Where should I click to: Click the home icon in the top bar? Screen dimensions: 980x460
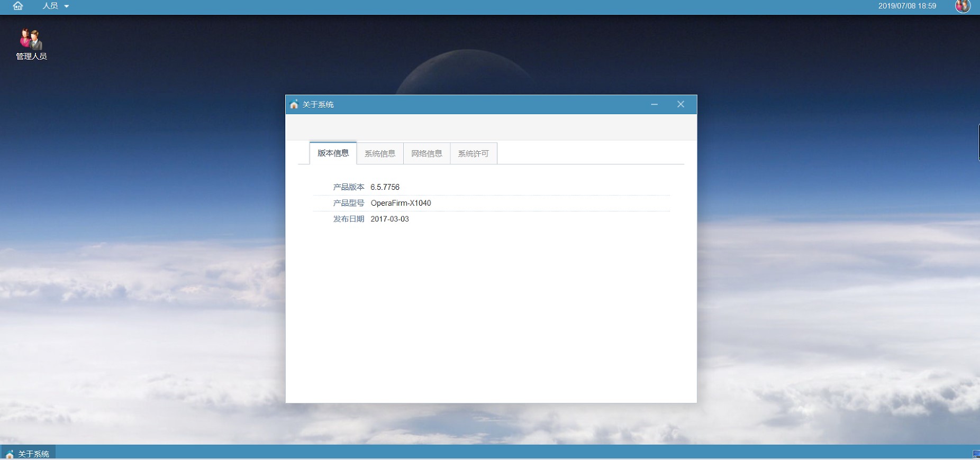18,6
